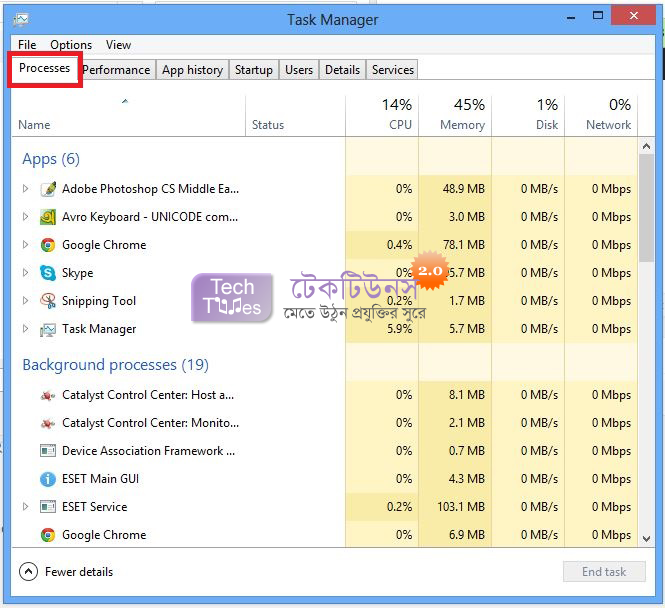Image resolution: width=665 pixels, height=608 pixels.
Task: Click the Catalyst Control Center Monitor icon
Action: click(48, 423)
